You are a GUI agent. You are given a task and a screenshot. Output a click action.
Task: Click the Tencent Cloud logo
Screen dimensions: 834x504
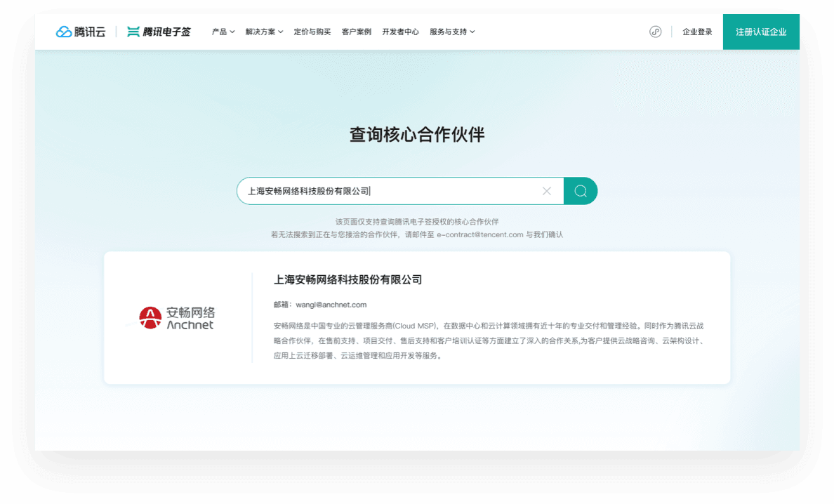pos(81,32)
